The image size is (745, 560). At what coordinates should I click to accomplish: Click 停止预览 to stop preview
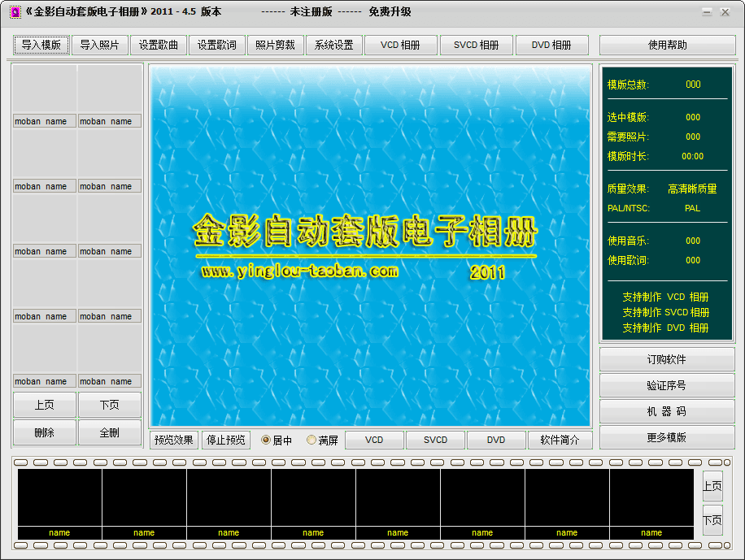(x=225, y=440)
